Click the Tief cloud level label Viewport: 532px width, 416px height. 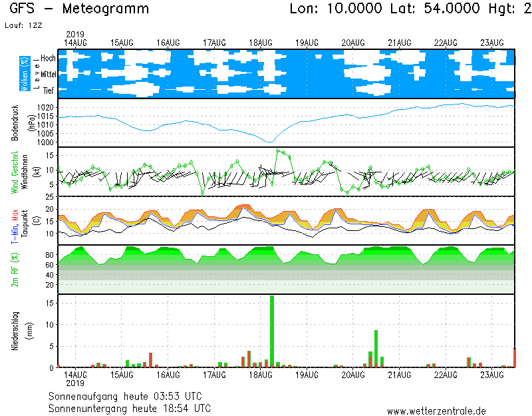(x=49, y=91)
